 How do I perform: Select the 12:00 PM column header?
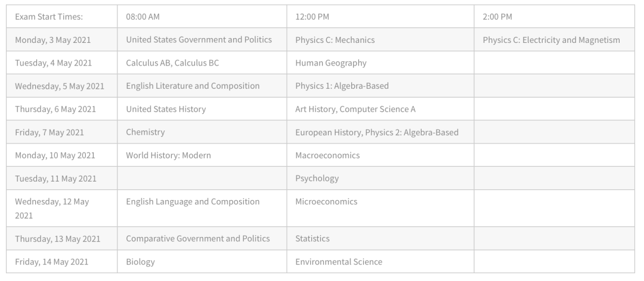point(380,17)
